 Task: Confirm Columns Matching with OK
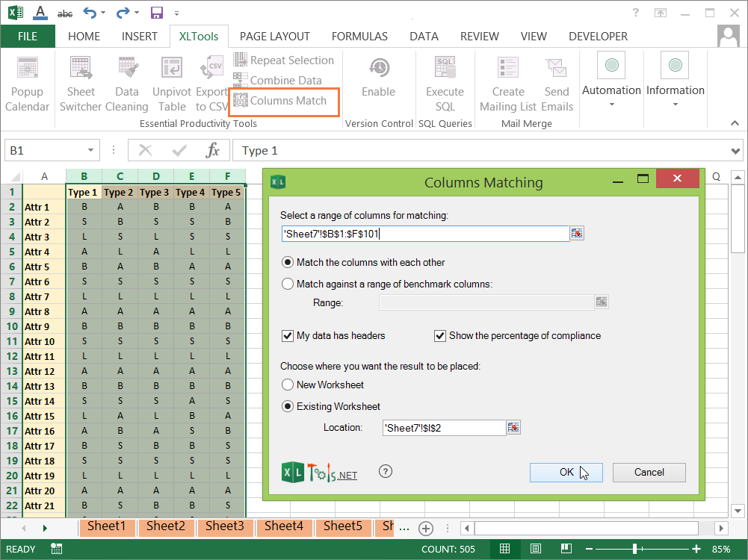tap(566, 472)
